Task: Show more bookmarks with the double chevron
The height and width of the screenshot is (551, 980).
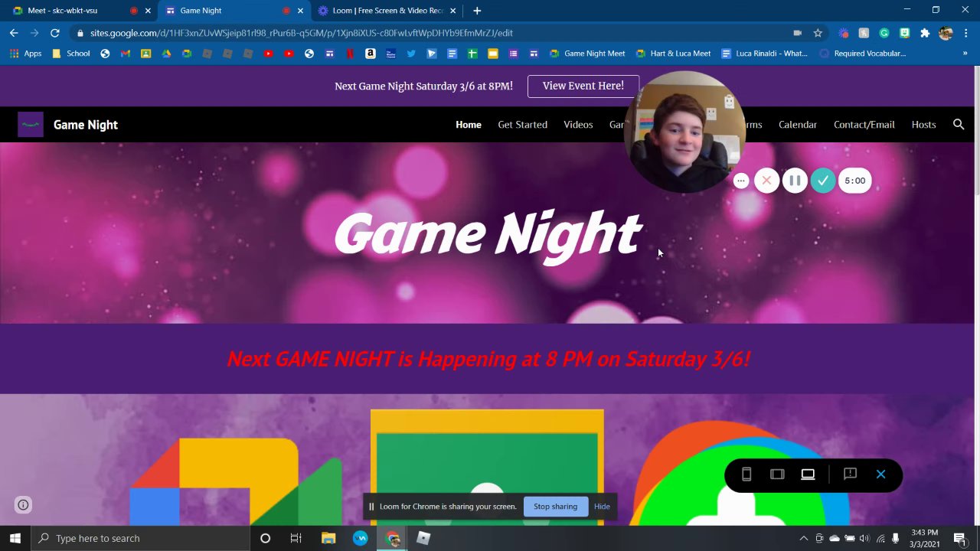Action: pyautogui.click(x=965, y=54)
